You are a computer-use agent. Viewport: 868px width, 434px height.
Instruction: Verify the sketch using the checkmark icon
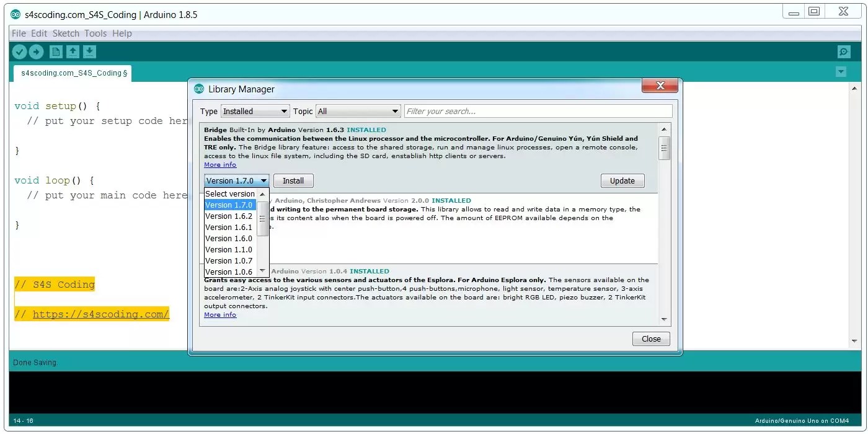point(19,51)
